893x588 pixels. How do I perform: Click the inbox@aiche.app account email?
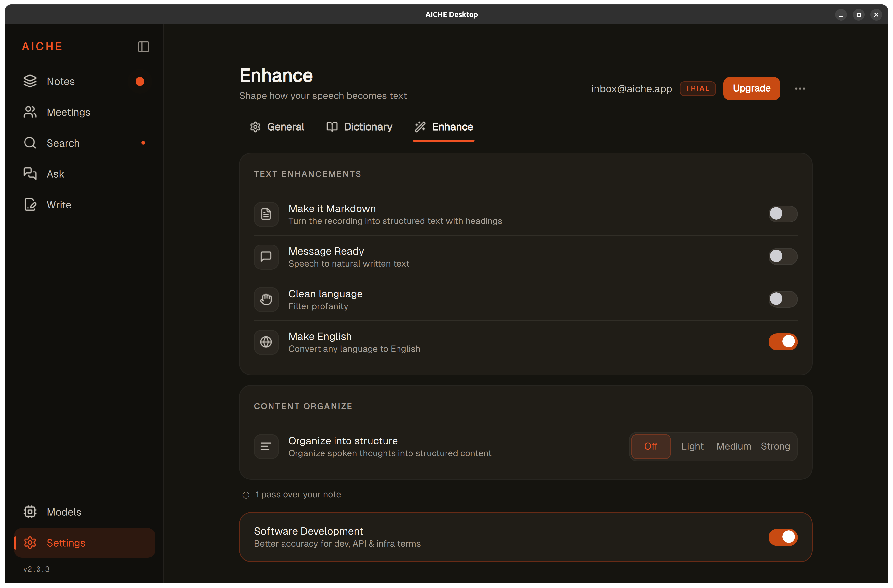coord(632,89)
